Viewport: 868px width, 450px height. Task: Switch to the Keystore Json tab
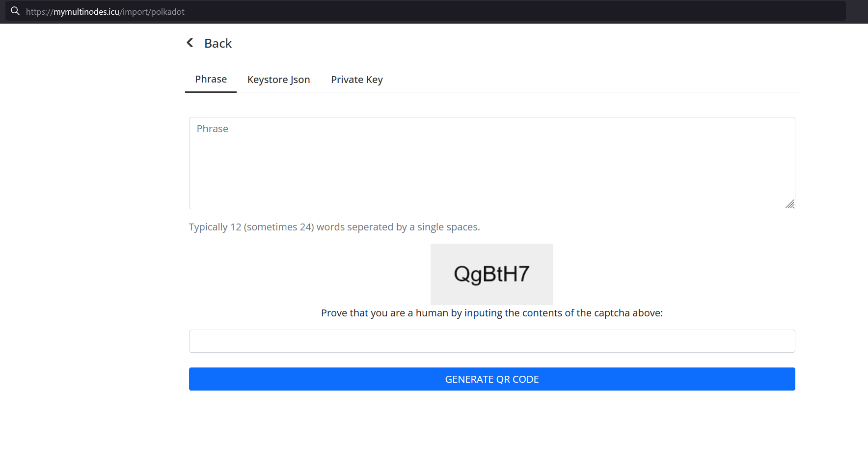pos(278,79)
